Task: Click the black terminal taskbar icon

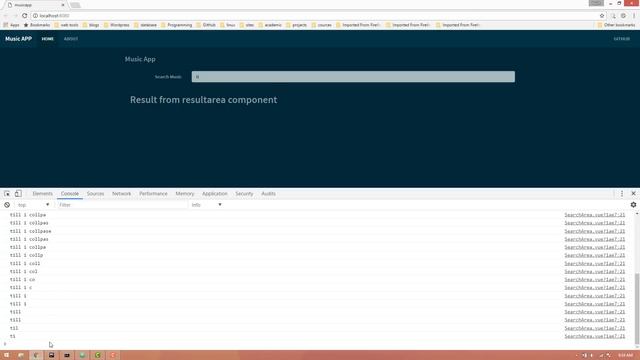Action: click(67, 355)
